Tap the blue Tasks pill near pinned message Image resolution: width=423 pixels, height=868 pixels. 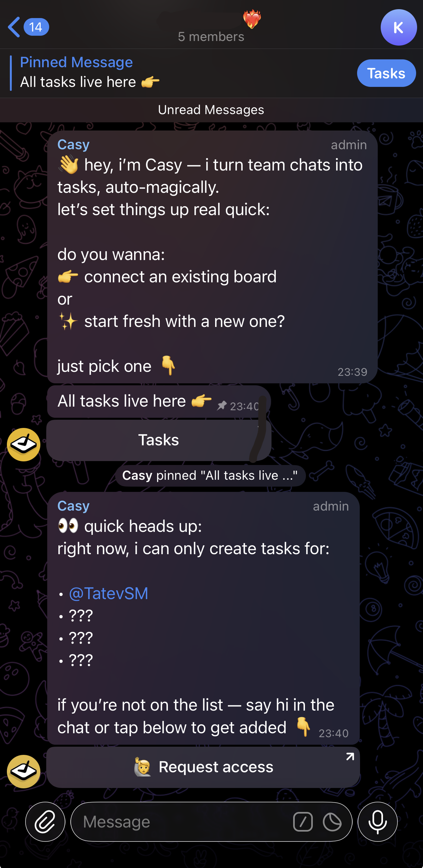click(x=386, y=73)
